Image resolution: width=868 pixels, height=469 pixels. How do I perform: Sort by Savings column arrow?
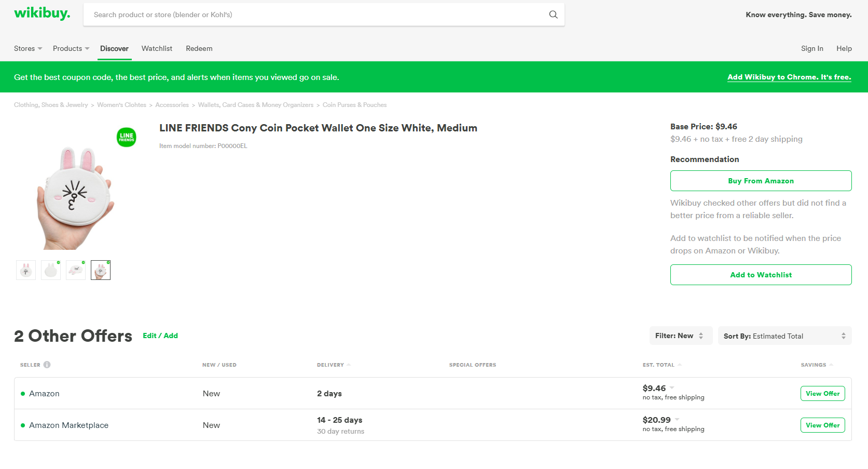tap(831, 365)
